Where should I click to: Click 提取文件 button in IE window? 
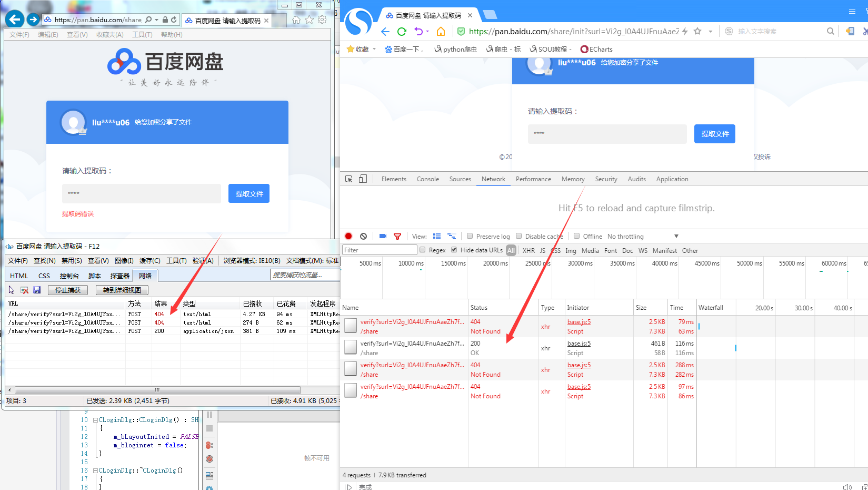249,193
